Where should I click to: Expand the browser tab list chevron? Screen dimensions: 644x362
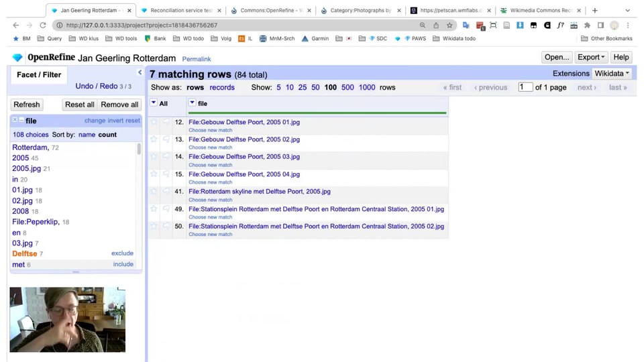pos(628,10)
